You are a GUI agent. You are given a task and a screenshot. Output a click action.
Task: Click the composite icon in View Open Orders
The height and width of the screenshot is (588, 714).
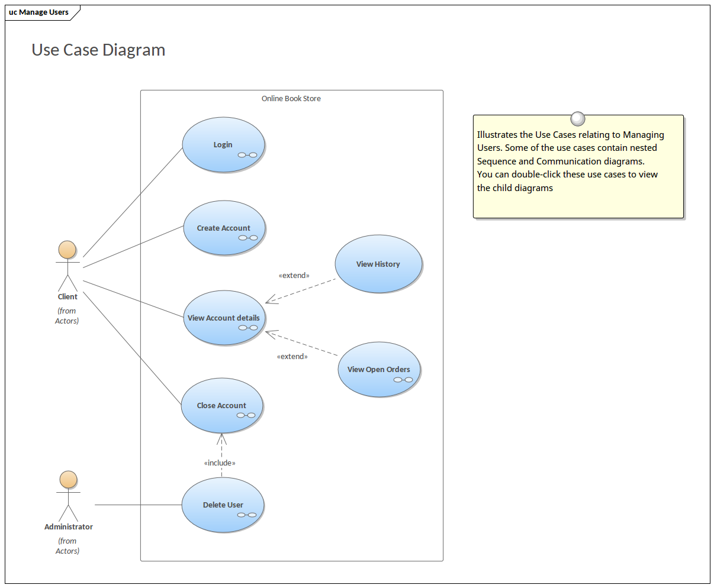(403, 380)
